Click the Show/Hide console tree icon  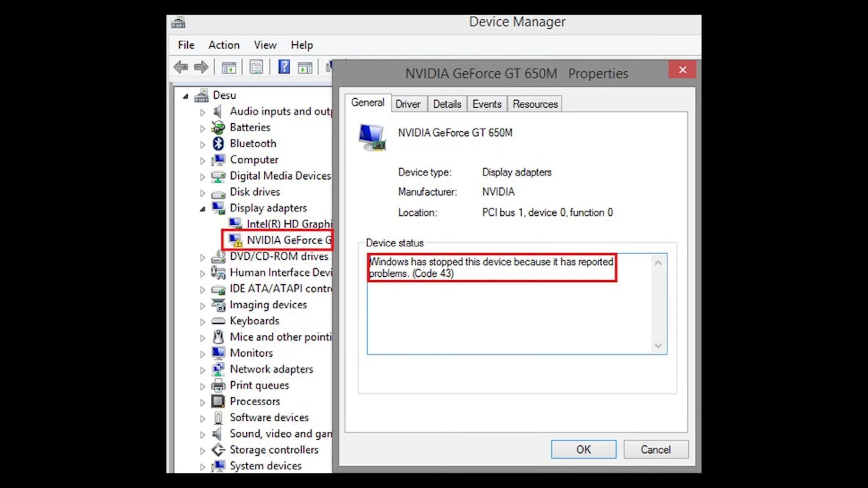click(228, 67)
